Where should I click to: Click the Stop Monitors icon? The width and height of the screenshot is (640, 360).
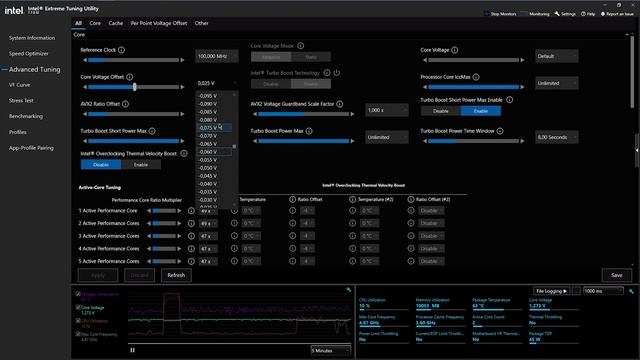coord(487,13)
